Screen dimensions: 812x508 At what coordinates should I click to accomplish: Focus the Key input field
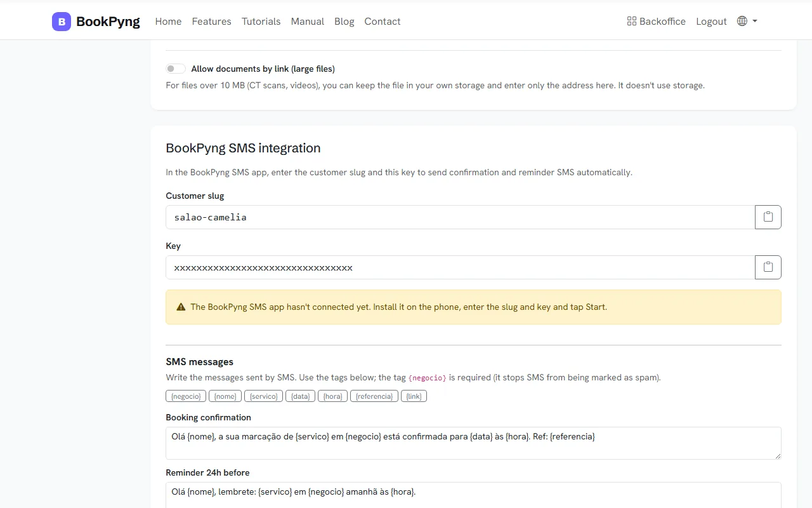(x=460, y=267)
